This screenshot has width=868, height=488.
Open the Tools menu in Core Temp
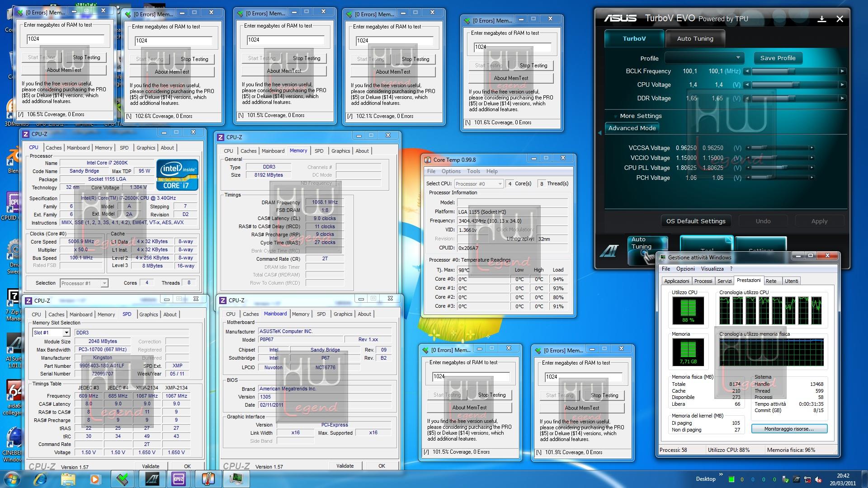click(x=473, y=171)
